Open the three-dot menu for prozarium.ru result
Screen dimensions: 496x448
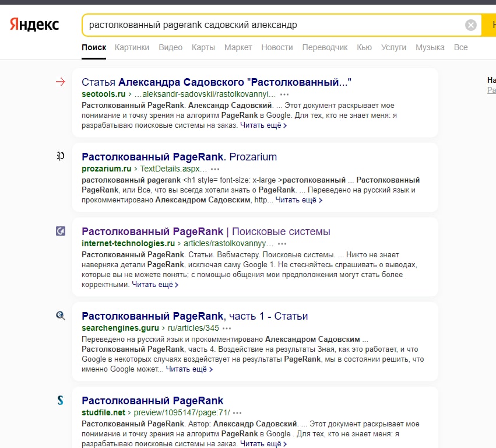[215, 169]
